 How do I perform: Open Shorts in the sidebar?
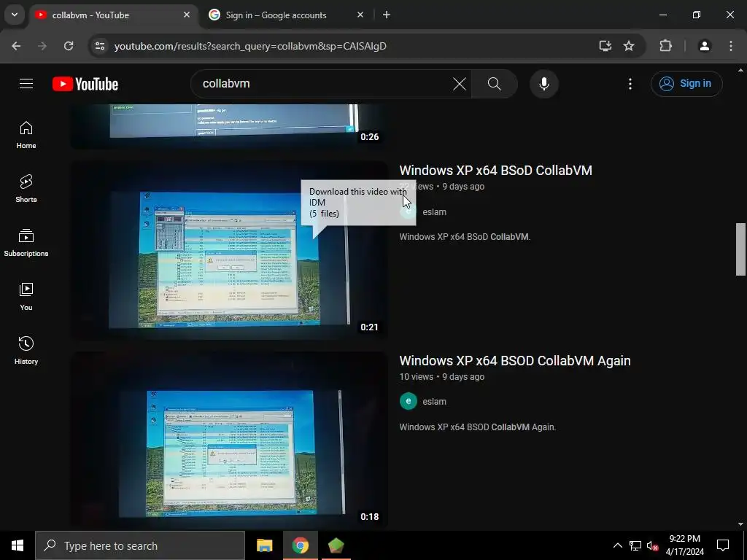[x=26, y=189]
